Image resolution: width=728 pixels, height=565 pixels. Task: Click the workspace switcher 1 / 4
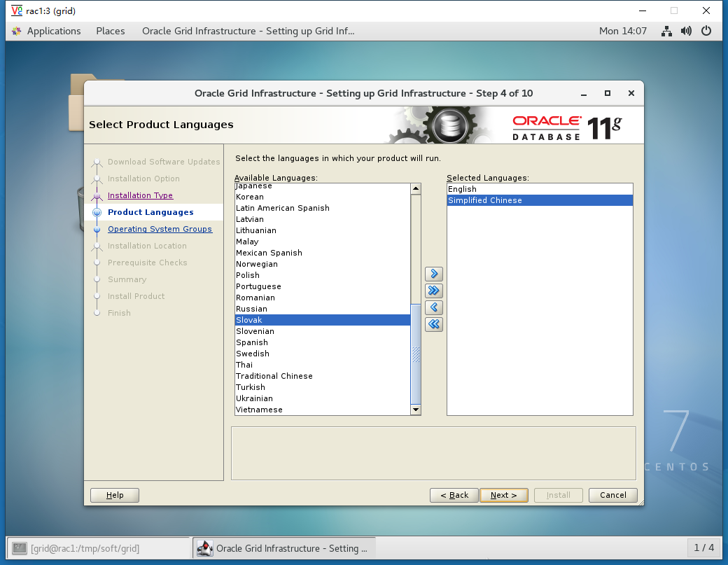[704, 547]
